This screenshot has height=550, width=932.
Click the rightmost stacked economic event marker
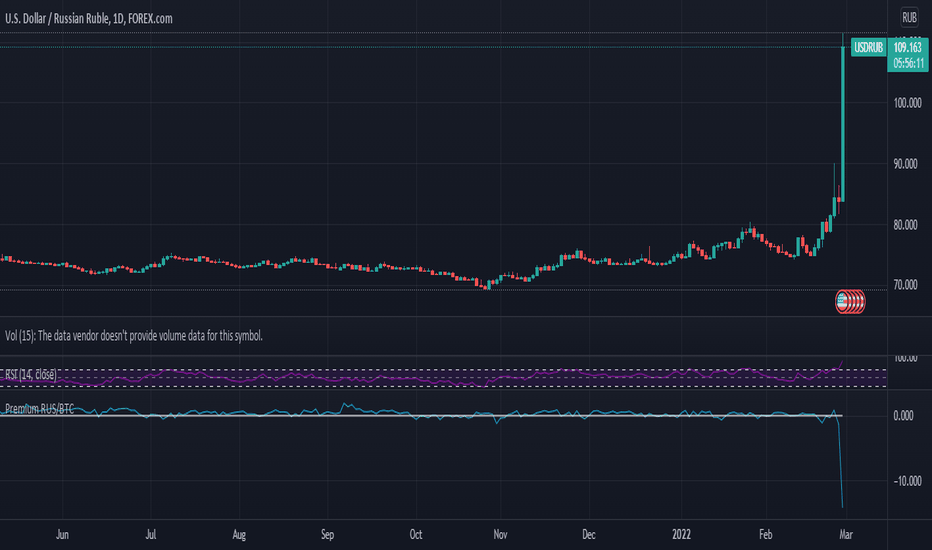point(861,302)
